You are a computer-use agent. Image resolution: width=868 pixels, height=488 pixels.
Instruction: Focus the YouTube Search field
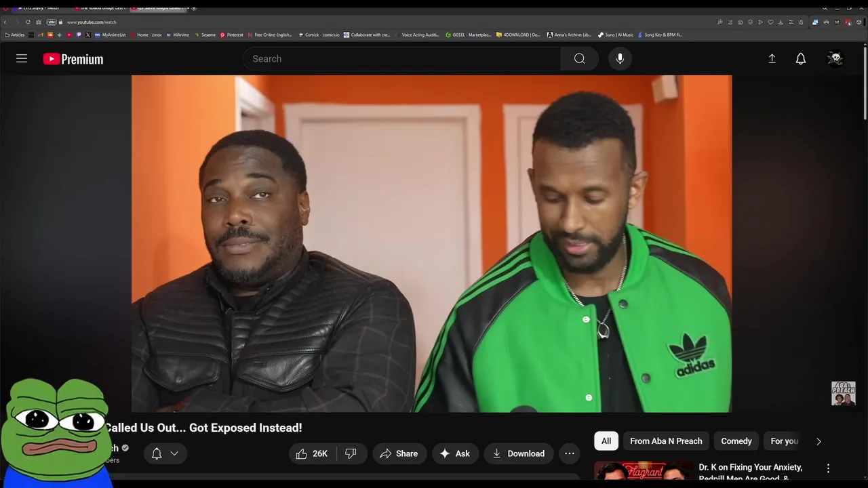(x=402, y=59)
